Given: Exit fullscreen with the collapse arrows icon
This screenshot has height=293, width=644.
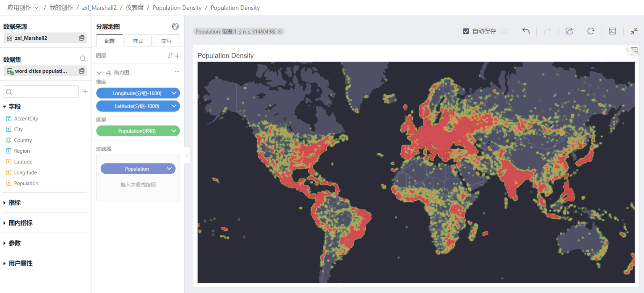Looking at the screenshot, I should click(x=634, y=31).
